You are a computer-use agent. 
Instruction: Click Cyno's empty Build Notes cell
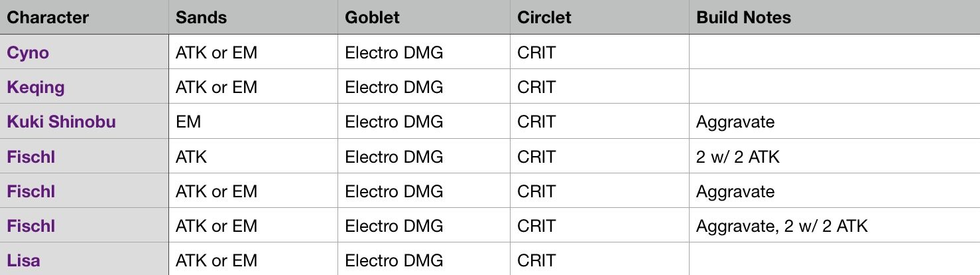pyautogui.click(x=834, y=52)
